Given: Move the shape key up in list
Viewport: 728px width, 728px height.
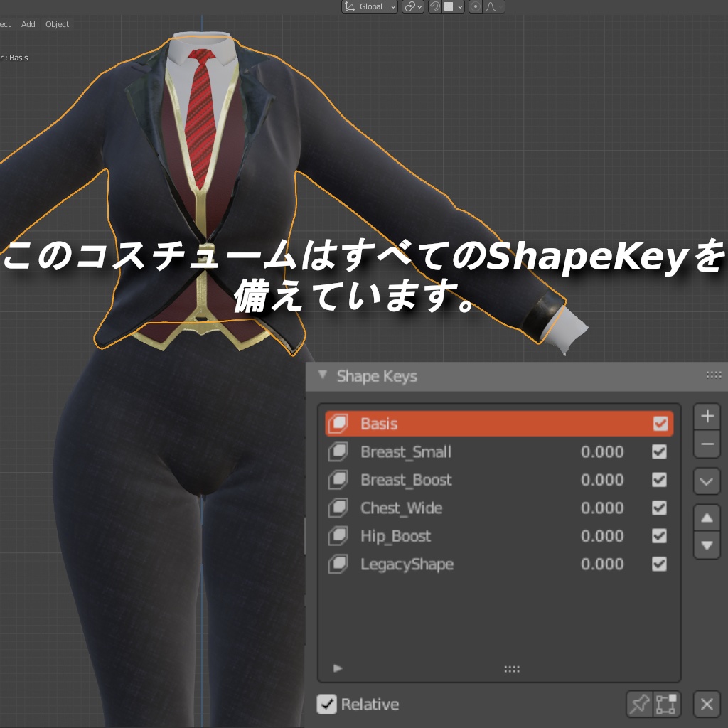Looking at the screenshot, I should 707,518.
